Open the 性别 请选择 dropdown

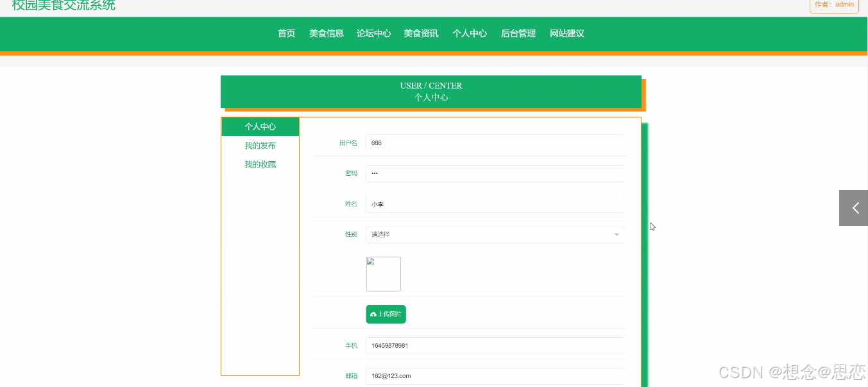point(495,234)
